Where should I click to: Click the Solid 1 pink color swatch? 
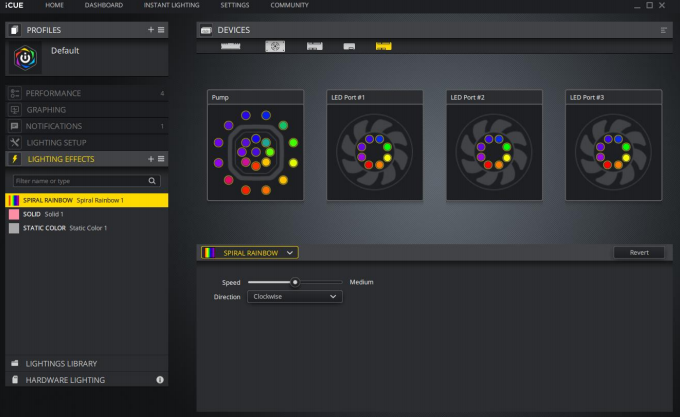pos(14,214)
